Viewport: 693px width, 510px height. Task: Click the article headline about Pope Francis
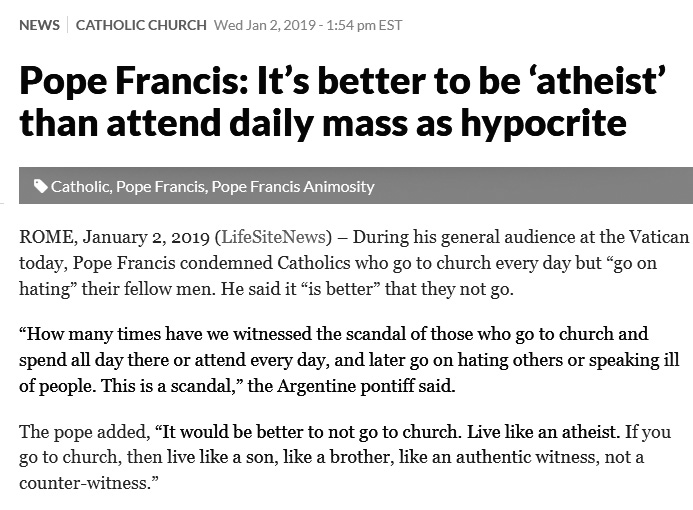343,102
